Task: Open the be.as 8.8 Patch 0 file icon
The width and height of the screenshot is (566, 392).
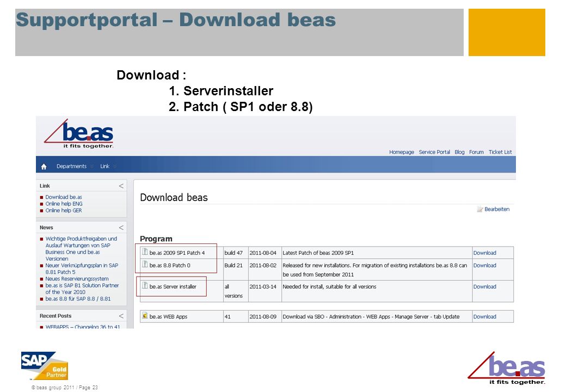Action: pyautogui.click(x=145, y=265)
